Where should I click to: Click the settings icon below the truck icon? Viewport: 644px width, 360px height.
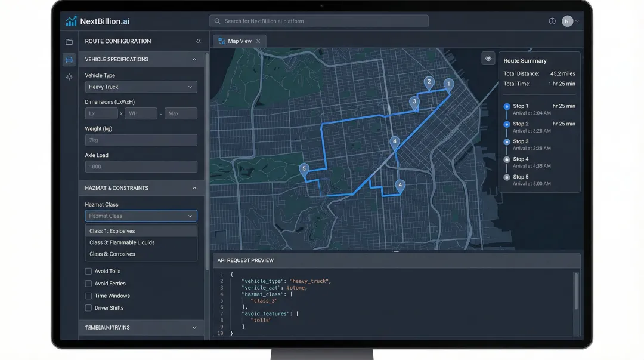(x=69, y=77)
